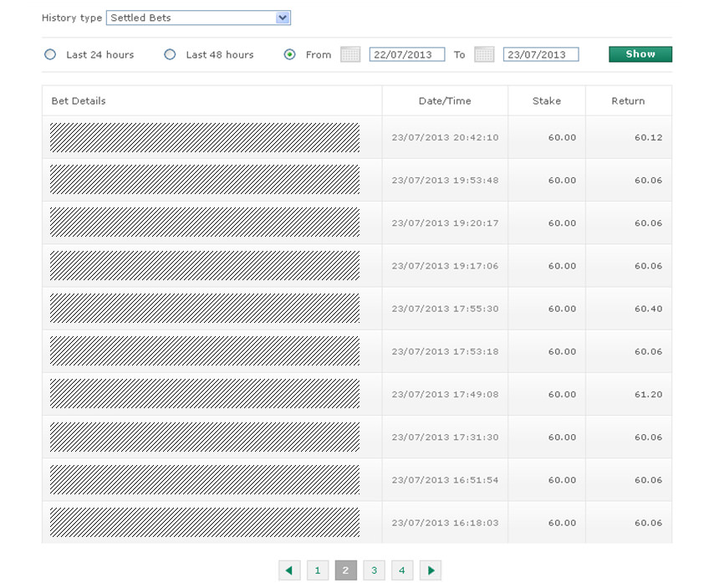Select the Last 24 hours option
The width and height of the screenshot is (714, 588).
coord(50,54)
